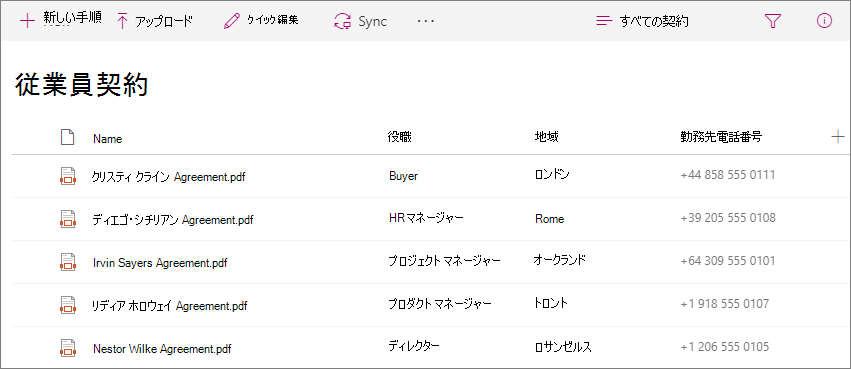851x369 pixels.
Task: Click the プロダクト マネージャー role cell
Action: point(440,304)
